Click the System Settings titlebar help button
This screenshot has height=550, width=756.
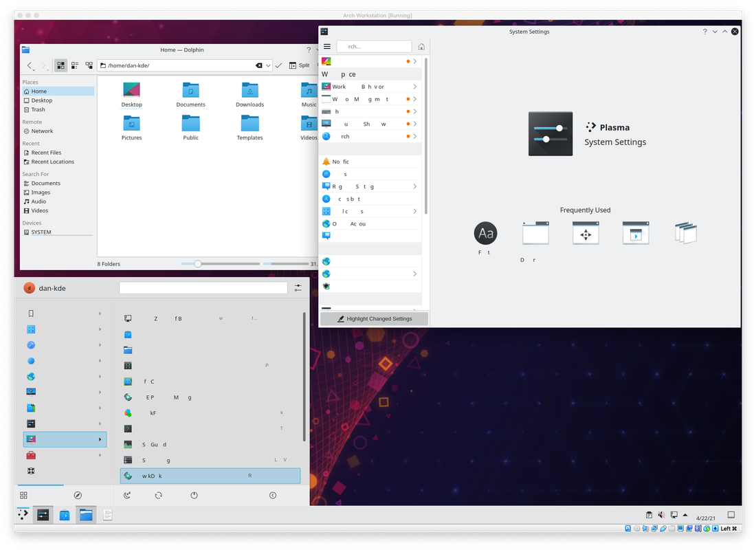pos(705,32)
